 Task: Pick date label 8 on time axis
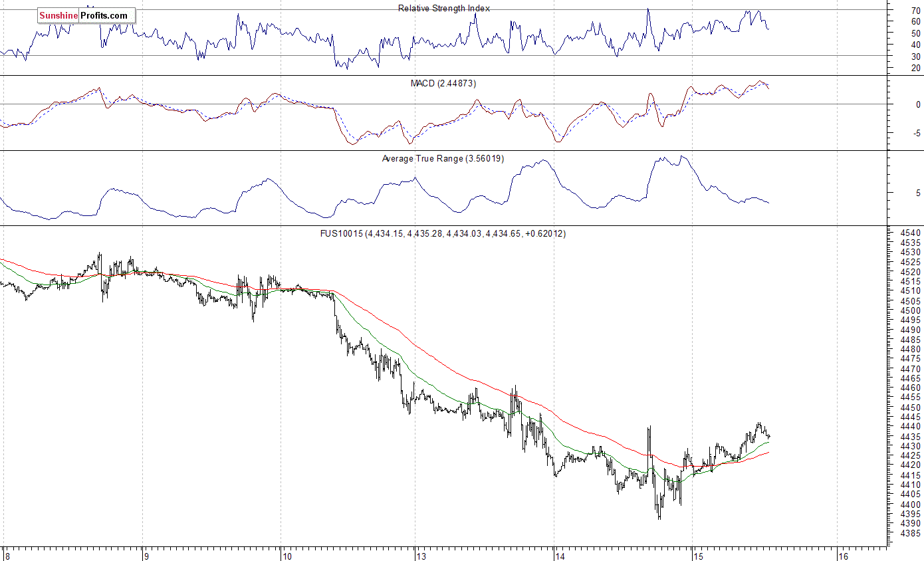tap(7, 556)
